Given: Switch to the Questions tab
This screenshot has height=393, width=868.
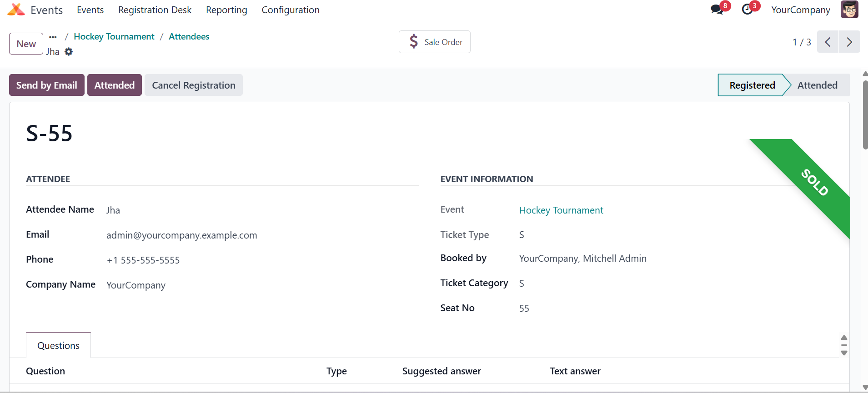Looking at the screenshot, I should (58, 345).
